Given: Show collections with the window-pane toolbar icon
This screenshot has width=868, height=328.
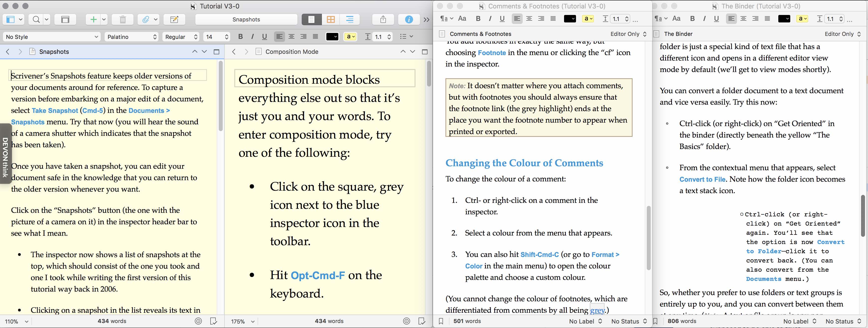Looking at the screenshot, I should [x=65, y=19].
